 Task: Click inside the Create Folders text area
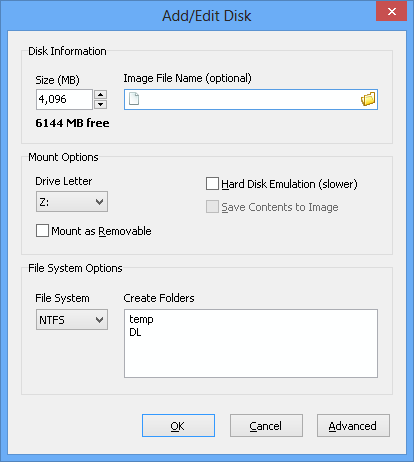pos(251,344)
